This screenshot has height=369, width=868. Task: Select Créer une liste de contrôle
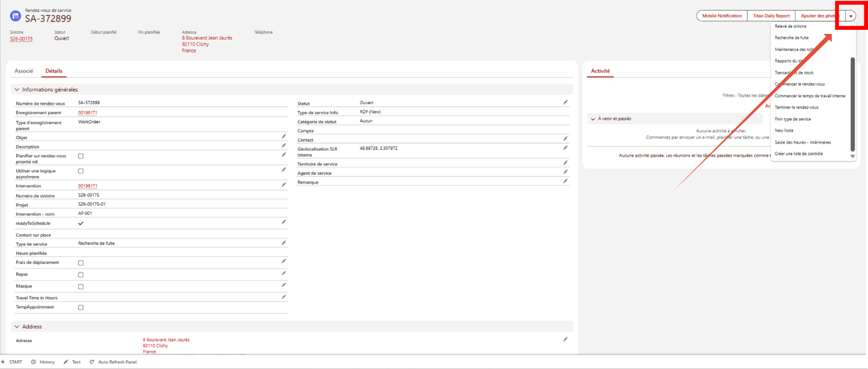798,154
